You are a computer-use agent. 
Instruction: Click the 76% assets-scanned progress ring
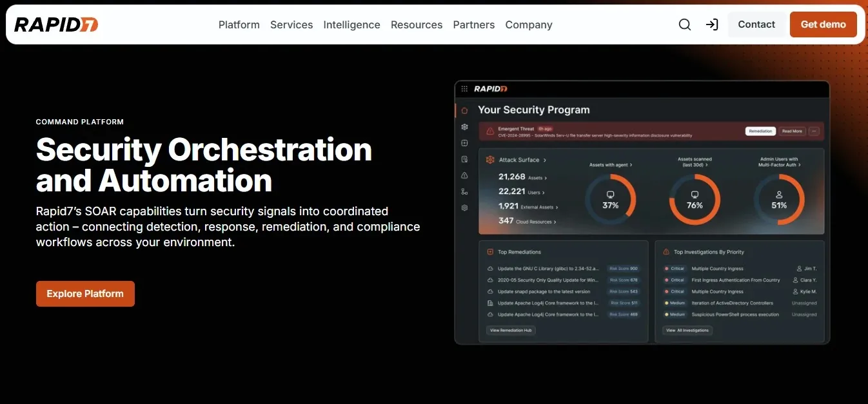(695, 199)
